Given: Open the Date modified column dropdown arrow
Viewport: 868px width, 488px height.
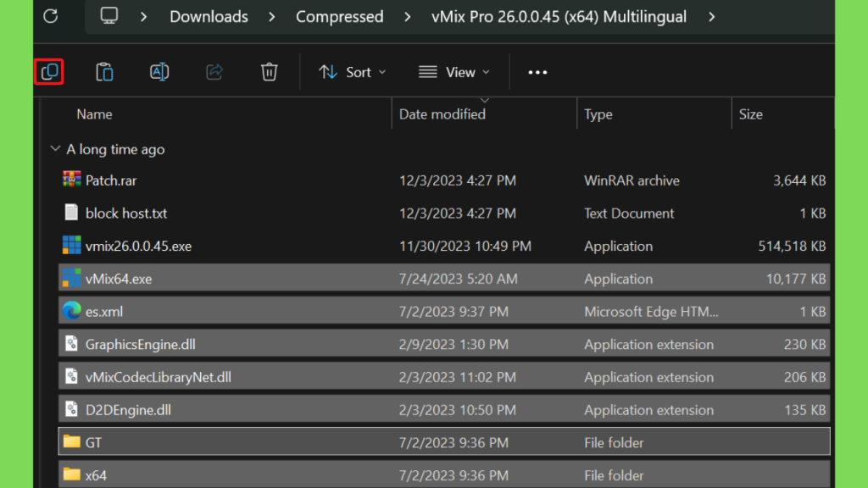Looking at the screenshot, I should tap(485, 101).
